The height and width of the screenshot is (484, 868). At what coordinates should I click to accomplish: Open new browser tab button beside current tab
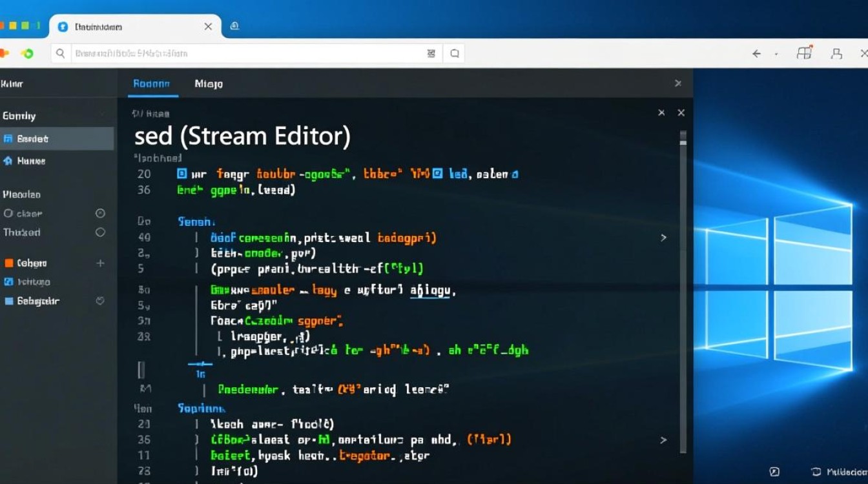(x=234, y=26)
